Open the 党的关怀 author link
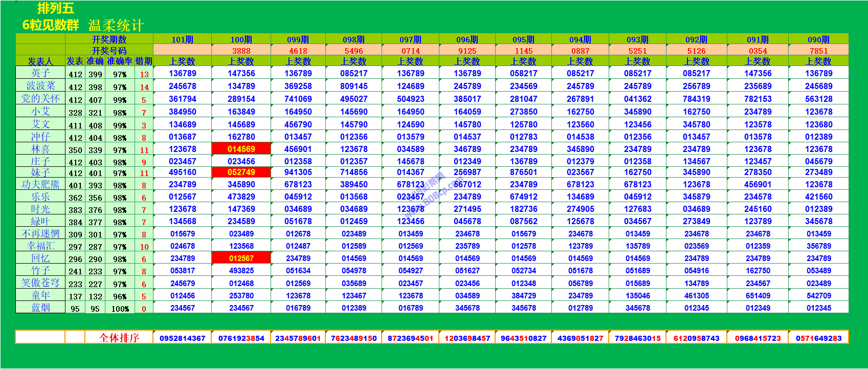 coord(40,98)
